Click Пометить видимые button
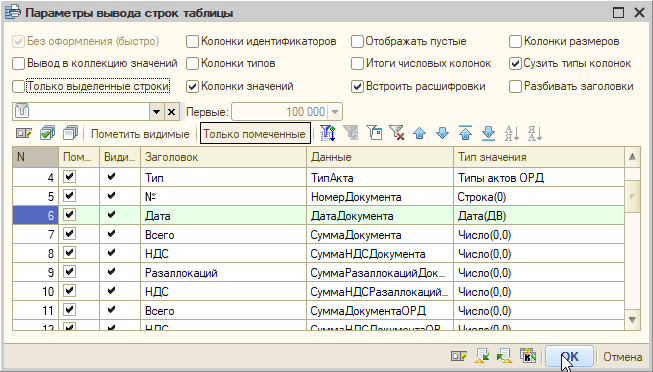Image resolution: width=653 pixels, height=372 pixels. tap(140, 134)
